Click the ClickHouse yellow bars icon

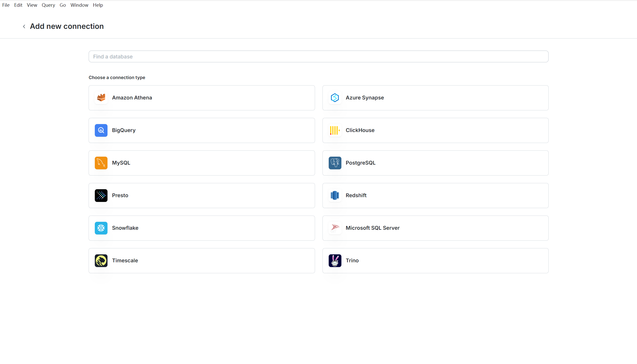pos(335,130)
